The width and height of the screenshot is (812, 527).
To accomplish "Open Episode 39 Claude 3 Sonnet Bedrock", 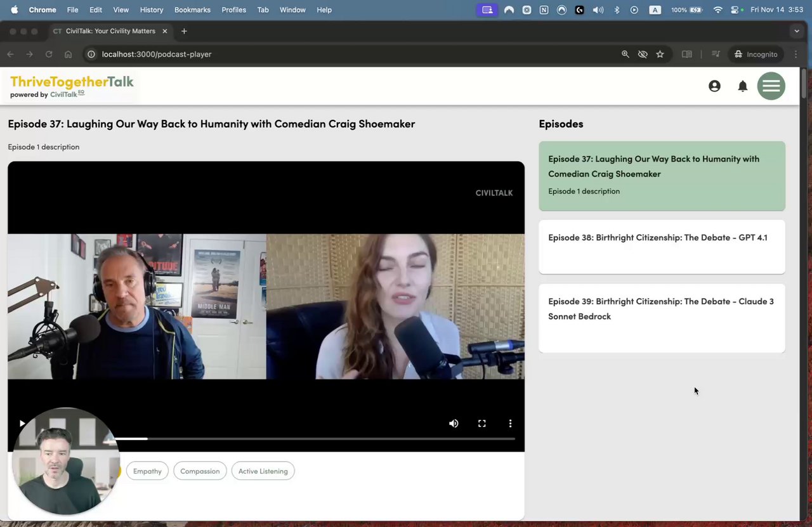I will point(662,318).
